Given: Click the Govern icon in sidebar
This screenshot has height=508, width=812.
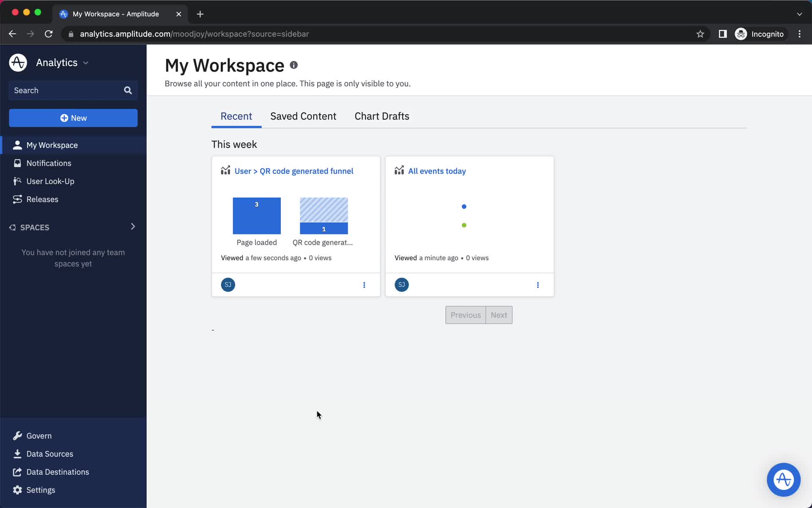Looking at the screenshot, I should coord(17,435).
